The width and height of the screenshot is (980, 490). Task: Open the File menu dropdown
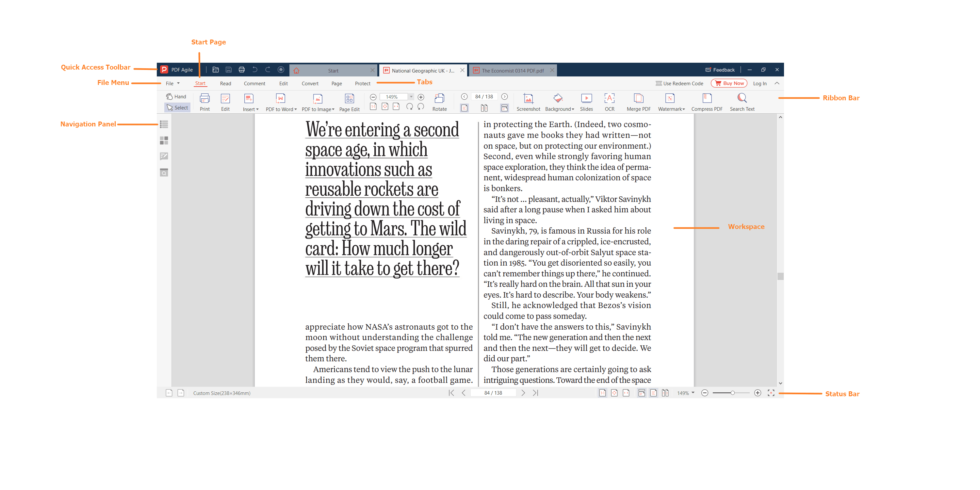click(x=173, y=84)
